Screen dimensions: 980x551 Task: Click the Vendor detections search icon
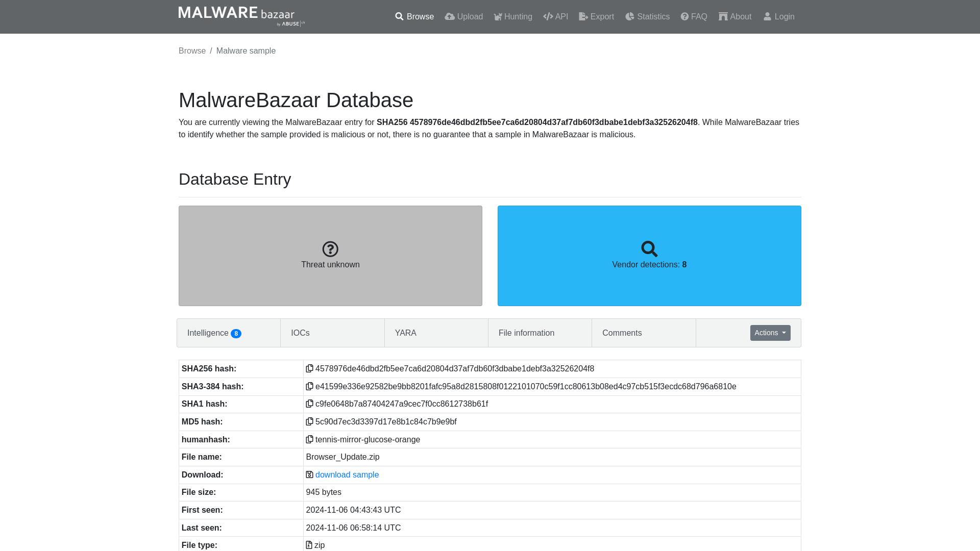(x=650, y=249)
